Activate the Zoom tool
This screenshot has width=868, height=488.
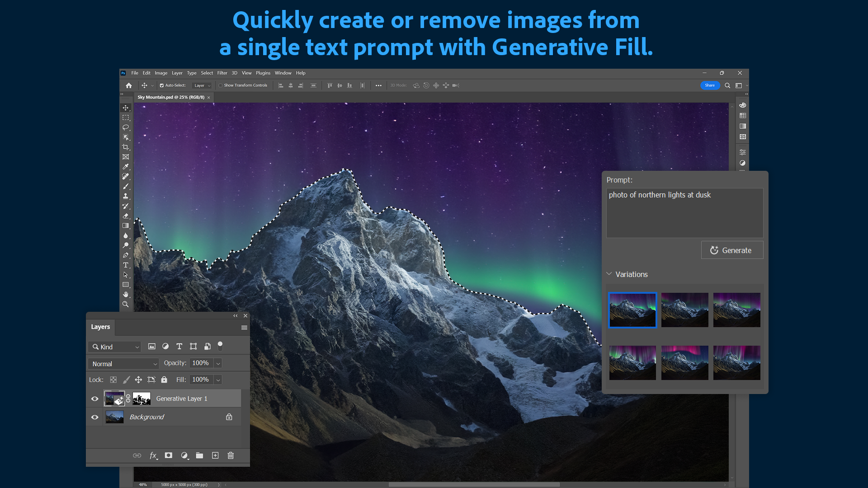[x=126, y=304]
